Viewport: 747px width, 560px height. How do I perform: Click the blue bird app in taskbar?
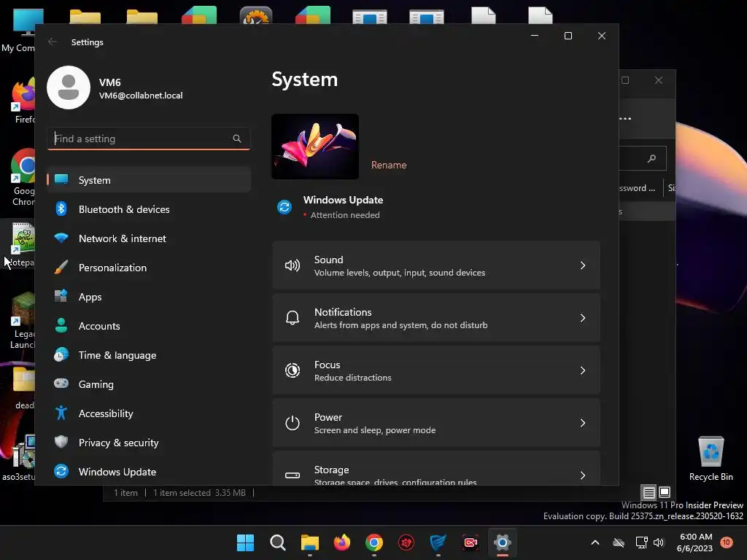click(438, 542)
